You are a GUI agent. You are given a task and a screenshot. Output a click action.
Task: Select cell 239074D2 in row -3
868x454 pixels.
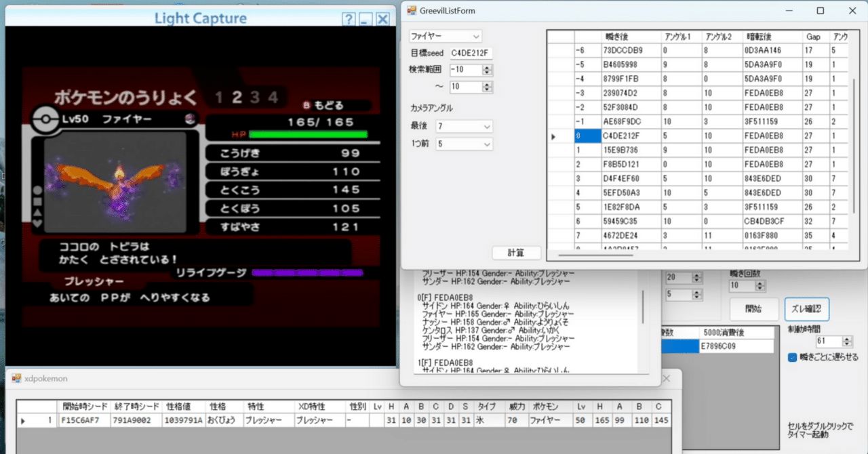[x=631, y=93]
